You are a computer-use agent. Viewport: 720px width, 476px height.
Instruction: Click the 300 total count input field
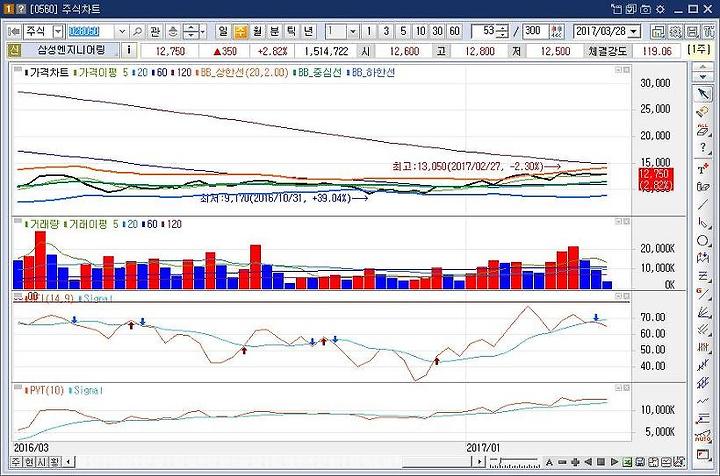point(535,31)
